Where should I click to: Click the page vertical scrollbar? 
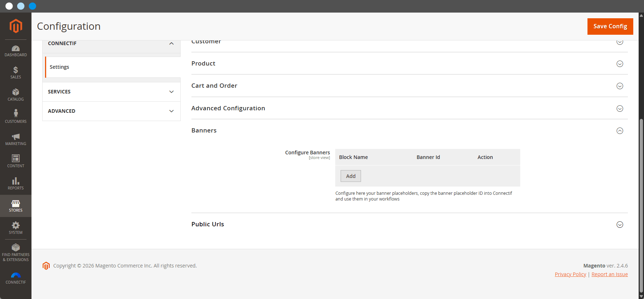click(641, 206)
